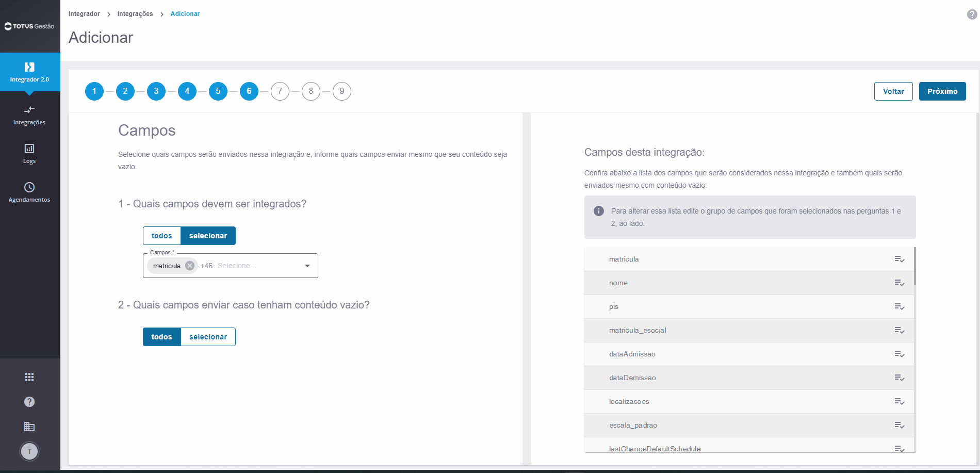Go to step 4 of the wizard
The height and width of the screenshot is (473, 980).
[187, 91]
